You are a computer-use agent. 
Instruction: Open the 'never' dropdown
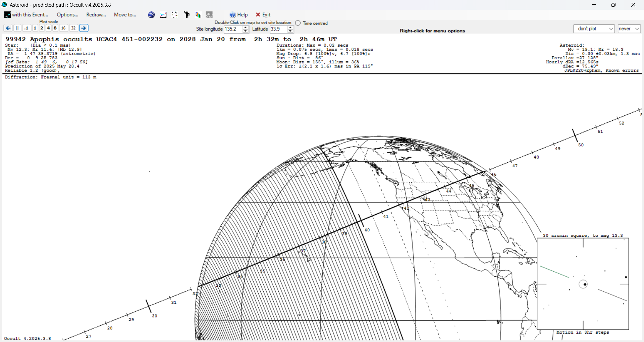[x=629, y=29]
